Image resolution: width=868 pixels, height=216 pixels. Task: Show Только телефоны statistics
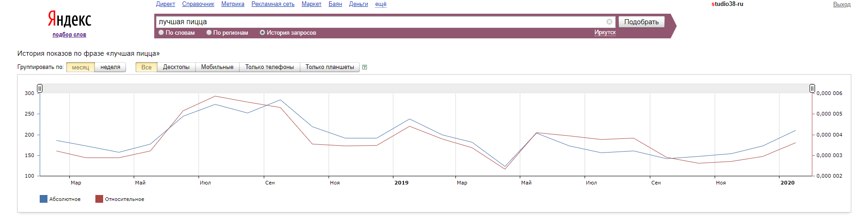point(269,67)
